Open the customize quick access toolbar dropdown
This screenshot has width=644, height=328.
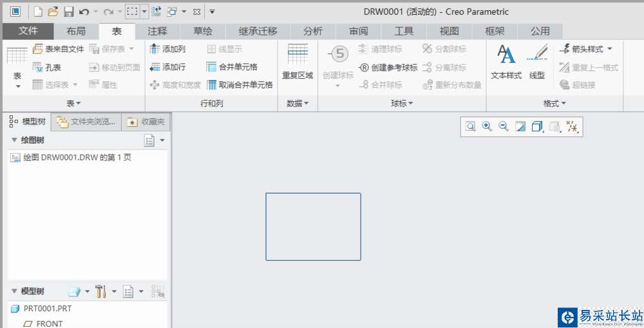[212, 12]
